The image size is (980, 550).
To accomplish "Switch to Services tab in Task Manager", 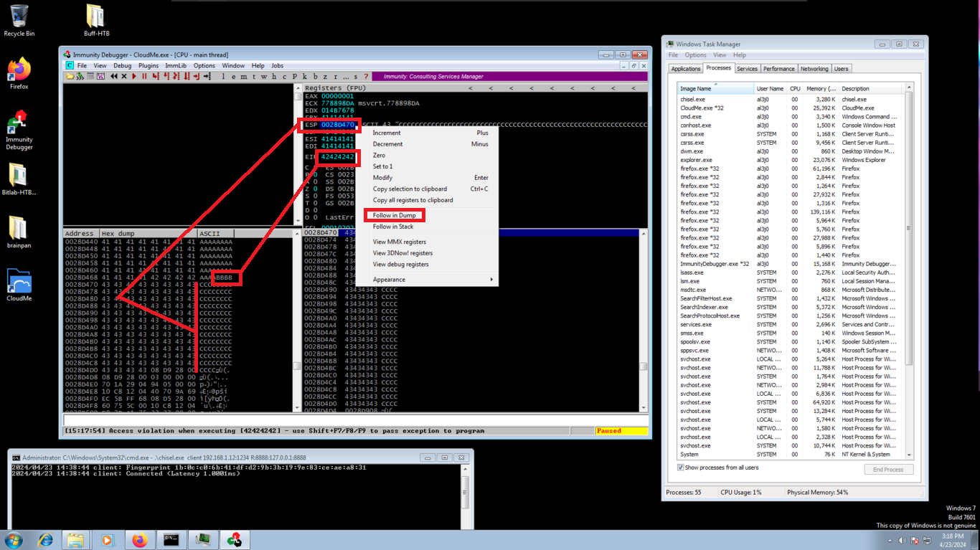I will tap(747, 69).
